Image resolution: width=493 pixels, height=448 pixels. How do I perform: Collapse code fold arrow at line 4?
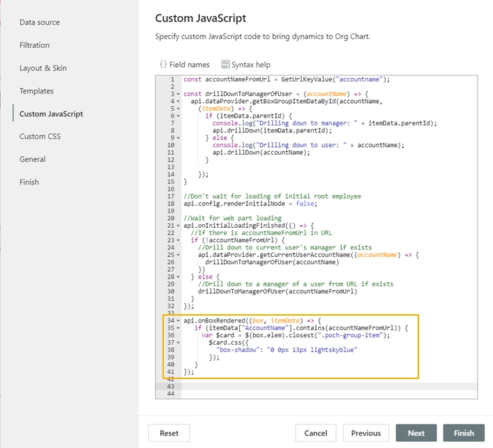click(x=179, y=102)
